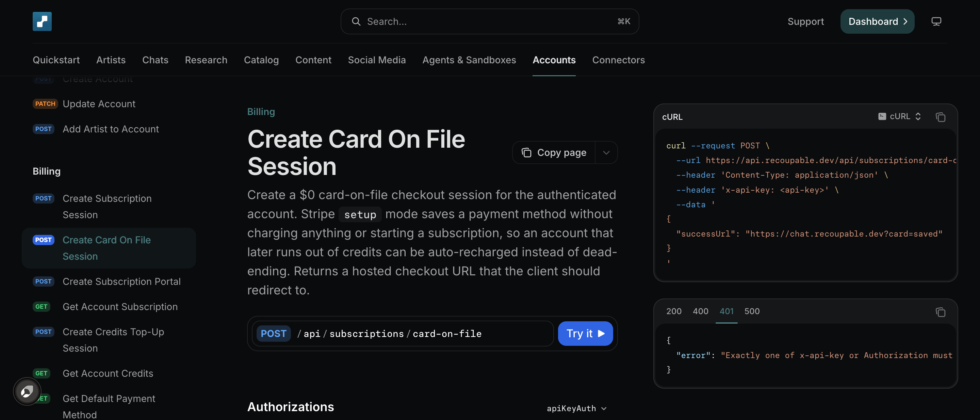980x420 pixels.
Task: Click the endpoint path /api/subscriptions/card-on-file
Action: pos(389,334)
